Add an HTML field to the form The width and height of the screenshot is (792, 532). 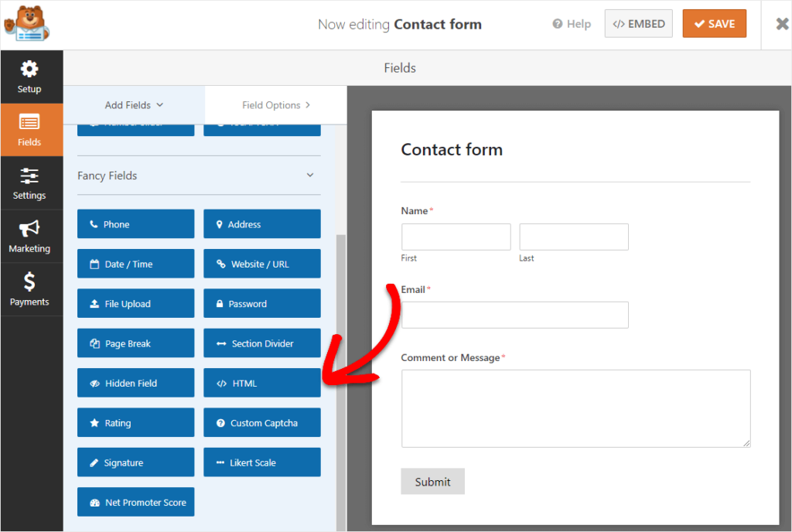(x=261, y=383)
